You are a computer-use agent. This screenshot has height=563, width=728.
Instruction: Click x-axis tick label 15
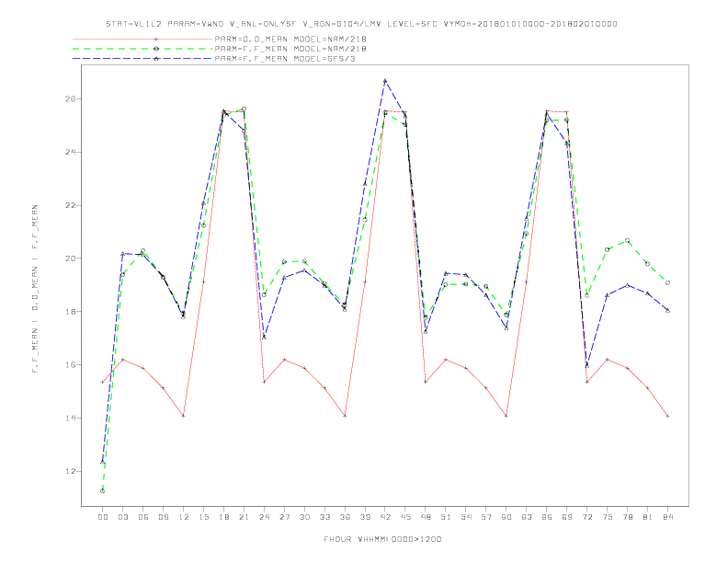point(203,517)
